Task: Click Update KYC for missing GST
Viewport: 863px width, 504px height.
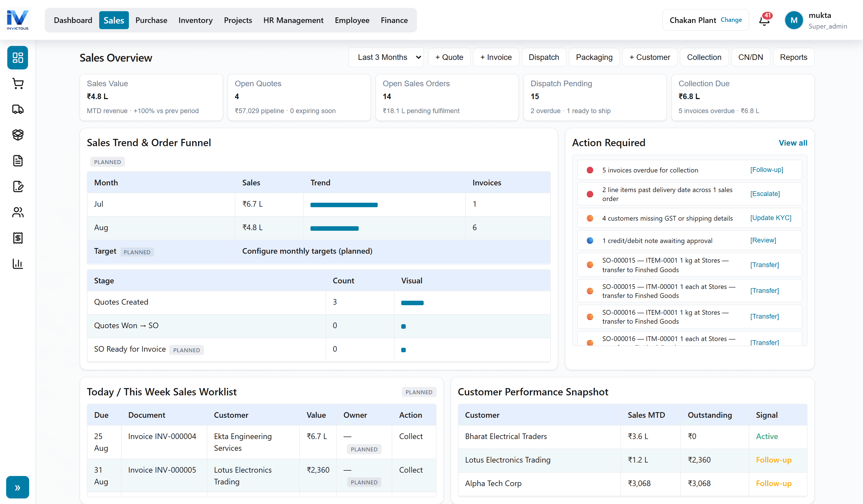Action: pyautogui.click(x=771, y=218)
